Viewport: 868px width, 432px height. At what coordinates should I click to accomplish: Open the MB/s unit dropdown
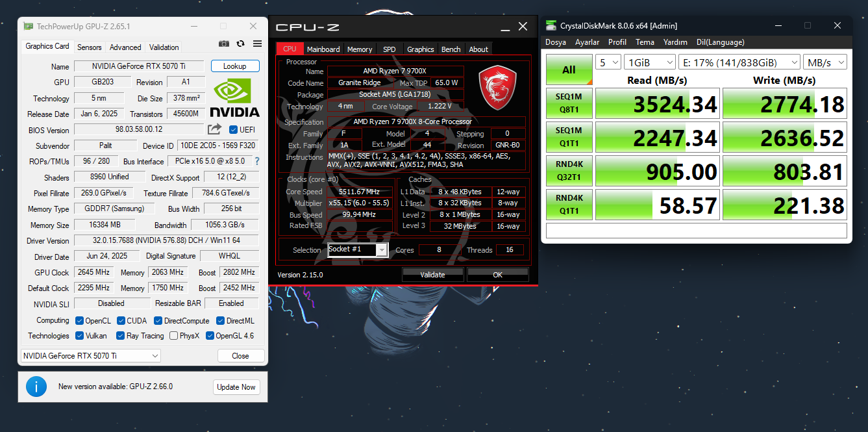pyautogui.click(x=825, y=62)
